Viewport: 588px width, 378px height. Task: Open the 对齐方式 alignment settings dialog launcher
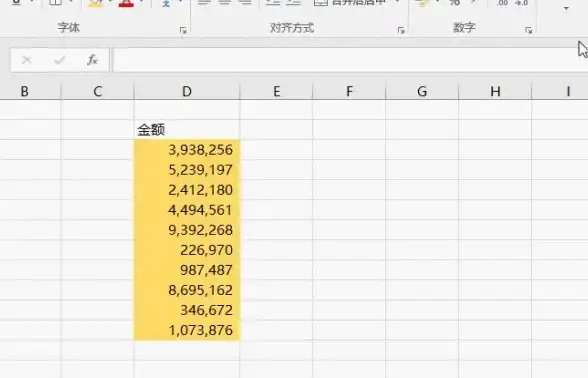[x=401, y=30]
